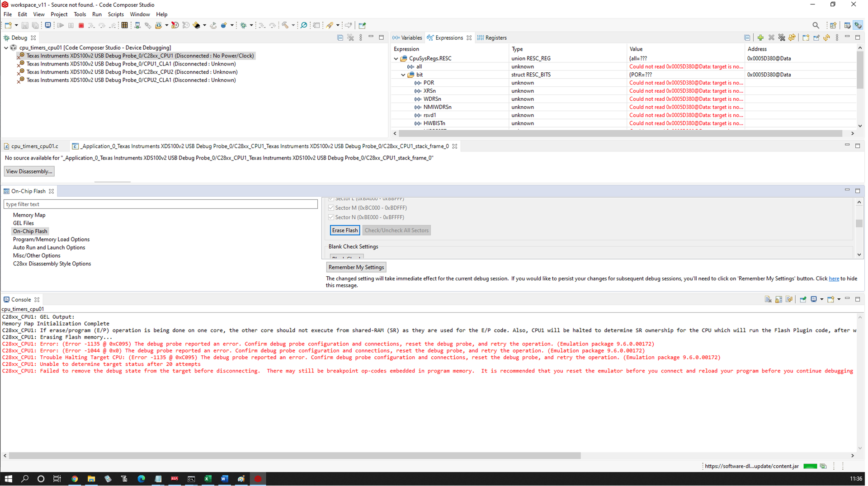Select Memory Map in options list
The height and width of the screenshot is (486, 868).
29,215
